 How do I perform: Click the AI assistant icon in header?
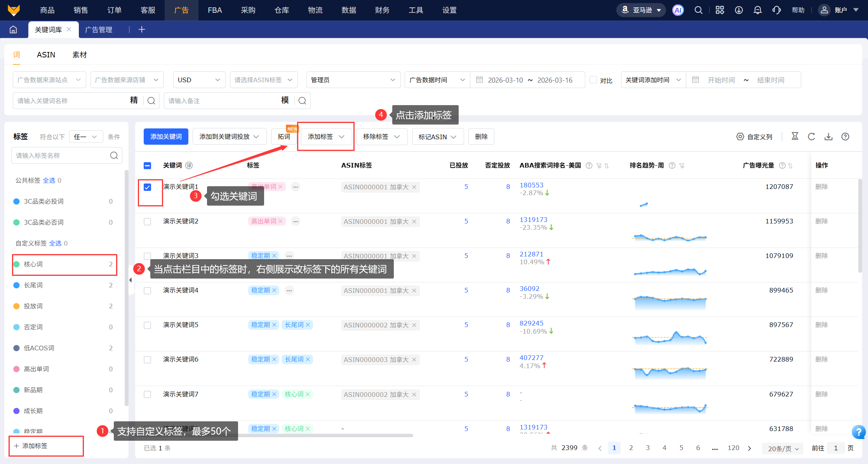pos(678,10)
